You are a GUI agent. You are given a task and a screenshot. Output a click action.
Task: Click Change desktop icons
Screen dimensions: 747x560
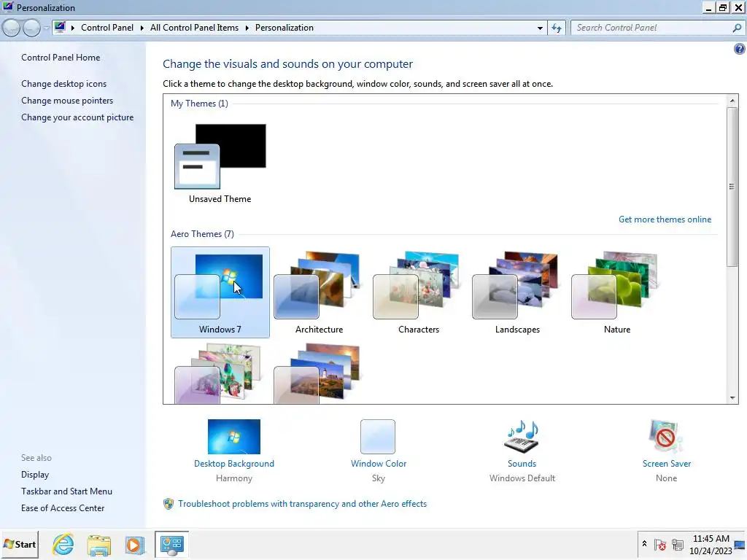(64, 84)
